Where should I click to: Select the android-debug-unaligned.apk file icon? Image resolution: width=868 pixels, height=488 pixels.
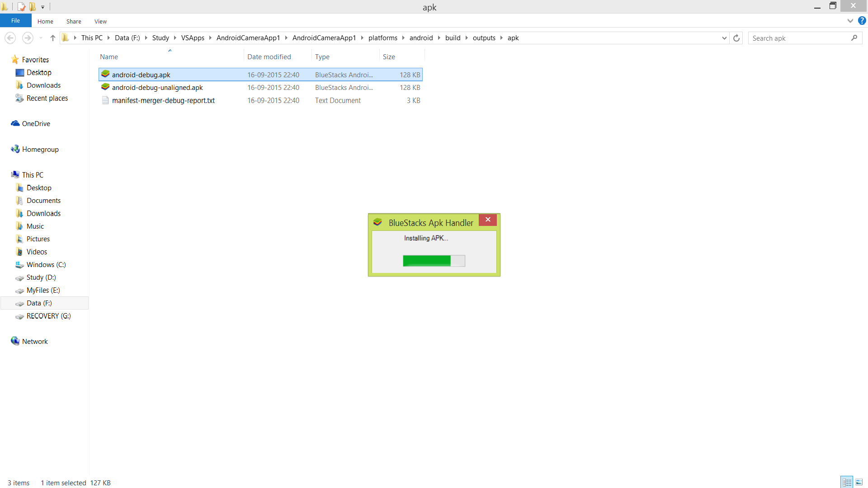[x=105, y=87]
